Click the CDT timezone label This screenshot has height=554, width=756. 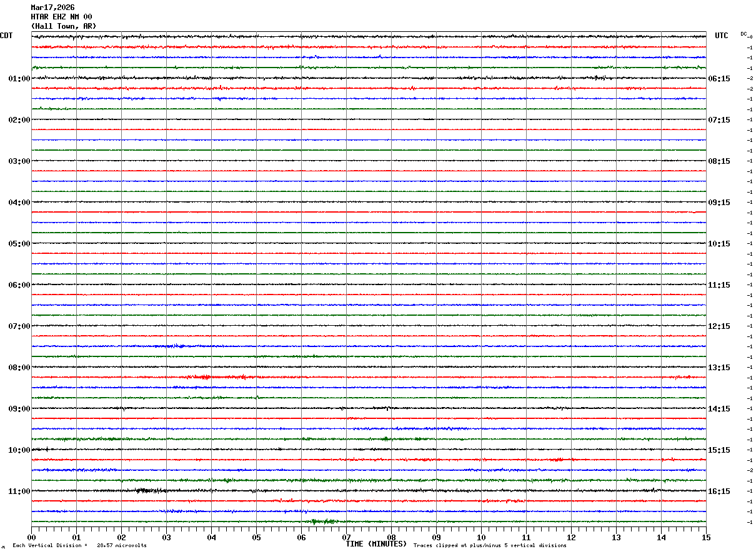(6, 36)
